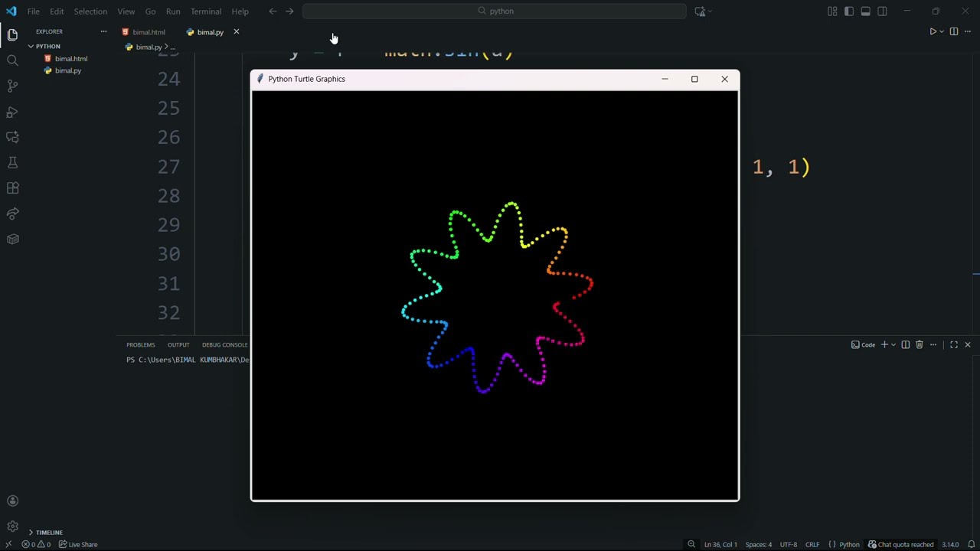
Task: Open the Remote Explorer view
Action: tap(12, 137)
